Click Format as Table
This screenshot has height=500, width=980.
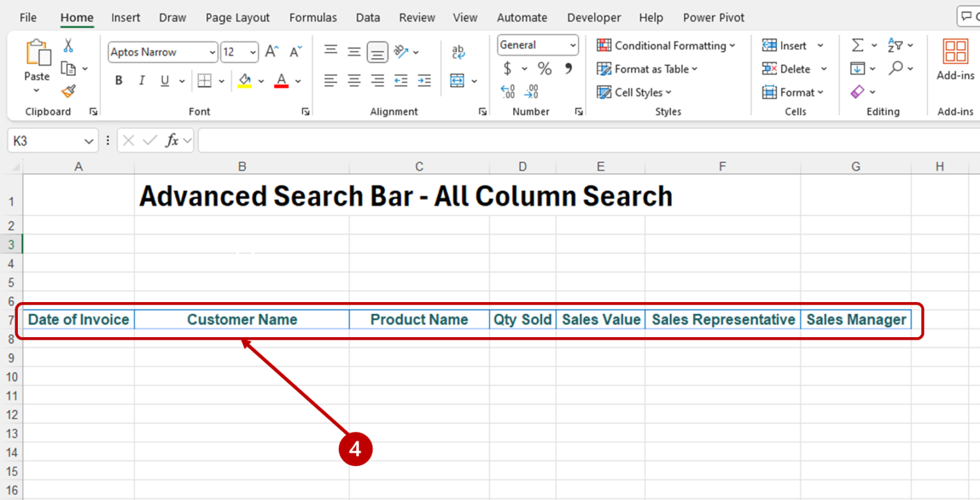pos(648,69)
